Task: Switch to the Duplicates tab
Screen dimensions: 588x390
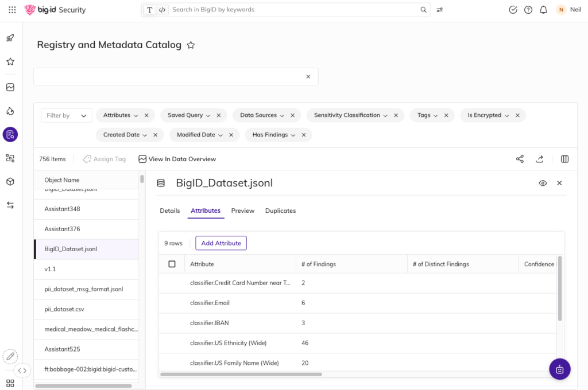Action: click(280, 211)
